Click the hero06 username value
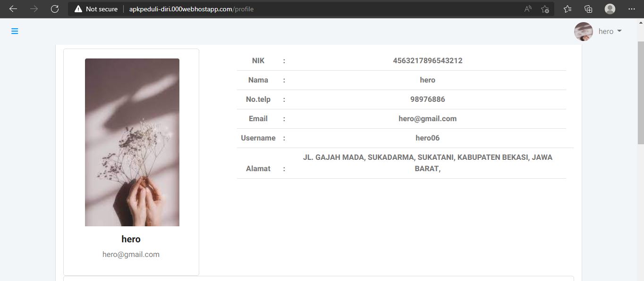 click(x=427, y=138)
